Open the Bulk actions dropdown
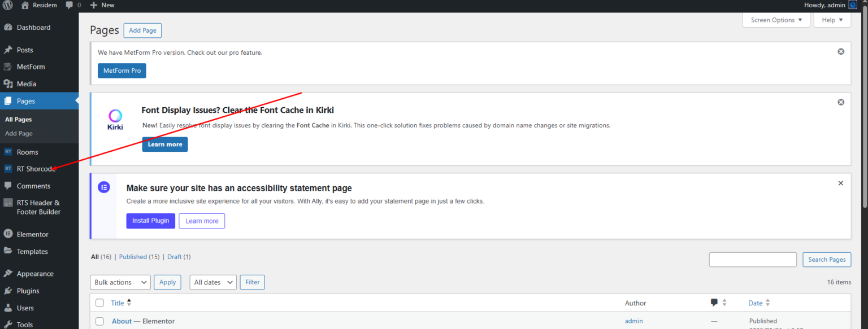 pyautogui.click(x=120, y=282)
